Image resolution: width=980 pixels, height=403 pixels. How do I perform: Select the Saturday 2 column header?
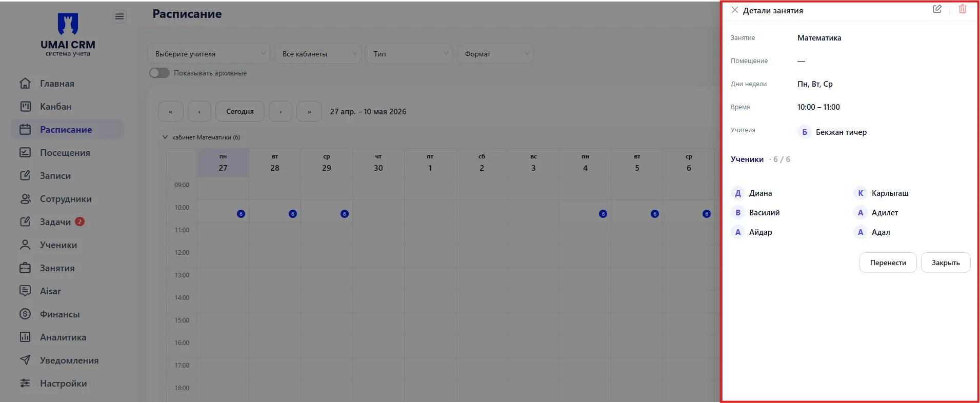tap(482, 163)
